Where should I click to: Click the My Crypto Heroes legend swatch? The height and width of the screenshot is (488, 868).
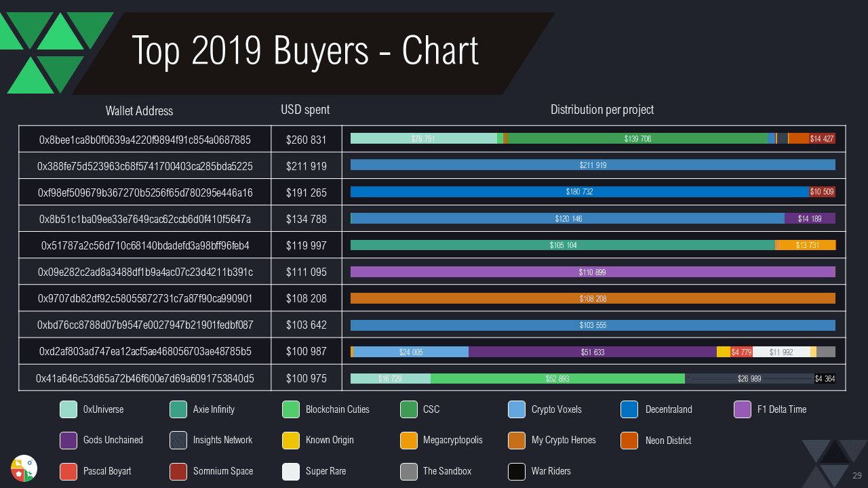517,440
